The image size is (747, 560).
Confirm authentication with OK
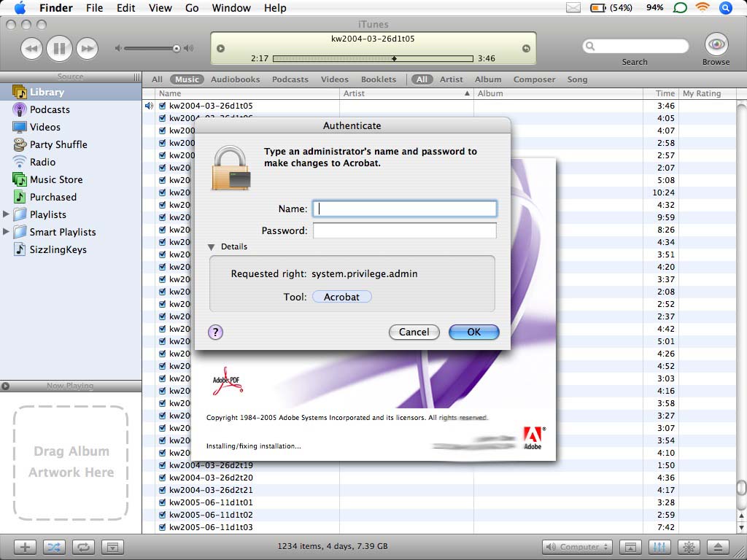point(474,332)
